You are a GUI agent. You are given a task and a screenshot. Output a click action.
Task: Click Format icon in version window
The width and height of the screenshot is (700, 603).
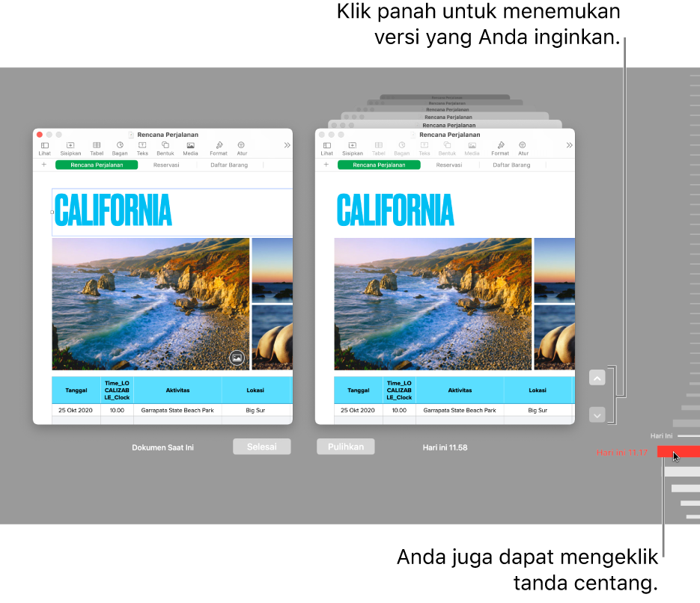click(500, 149)
